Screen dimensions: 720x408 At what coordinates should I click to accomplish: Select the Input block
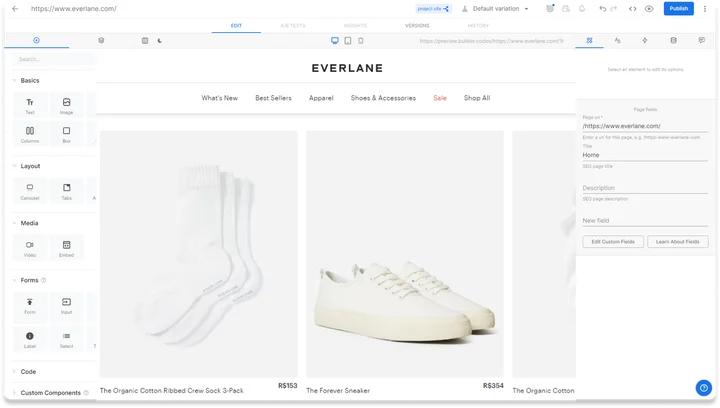67,305
